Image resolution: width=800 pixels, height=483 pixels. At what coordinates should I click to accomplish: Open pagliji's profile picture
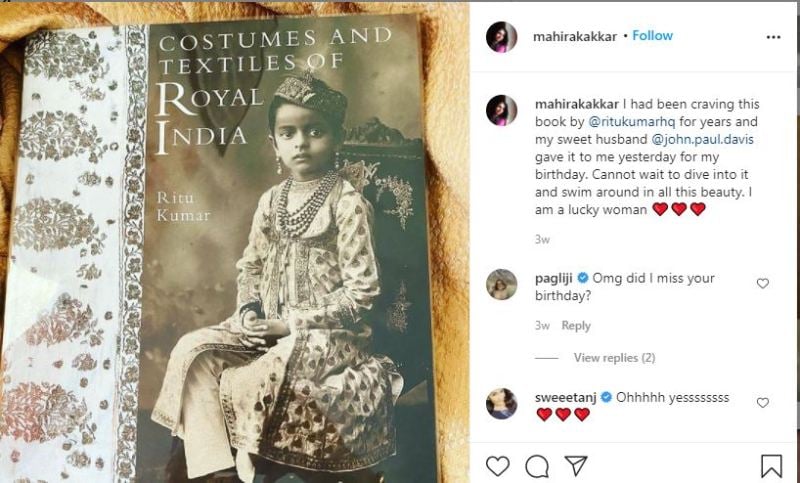pos(501,285)
